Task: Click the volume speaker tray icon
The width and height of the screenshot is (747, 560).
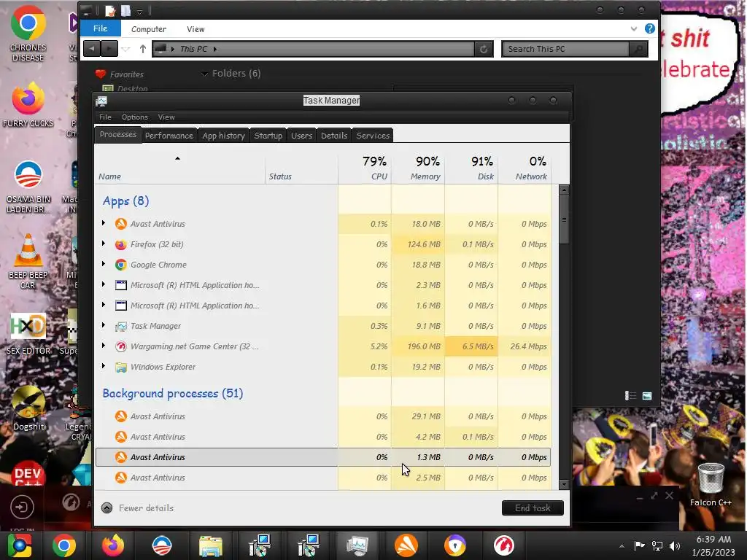Action: tap(675, 546)
